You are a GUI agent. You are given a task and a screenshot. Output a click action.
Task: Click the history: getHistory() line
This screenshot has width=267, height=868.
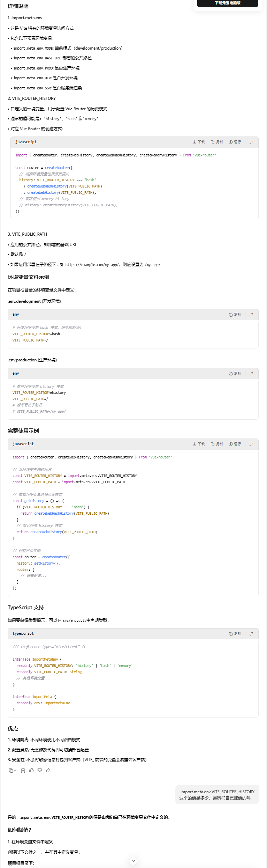tap(38, 564)
